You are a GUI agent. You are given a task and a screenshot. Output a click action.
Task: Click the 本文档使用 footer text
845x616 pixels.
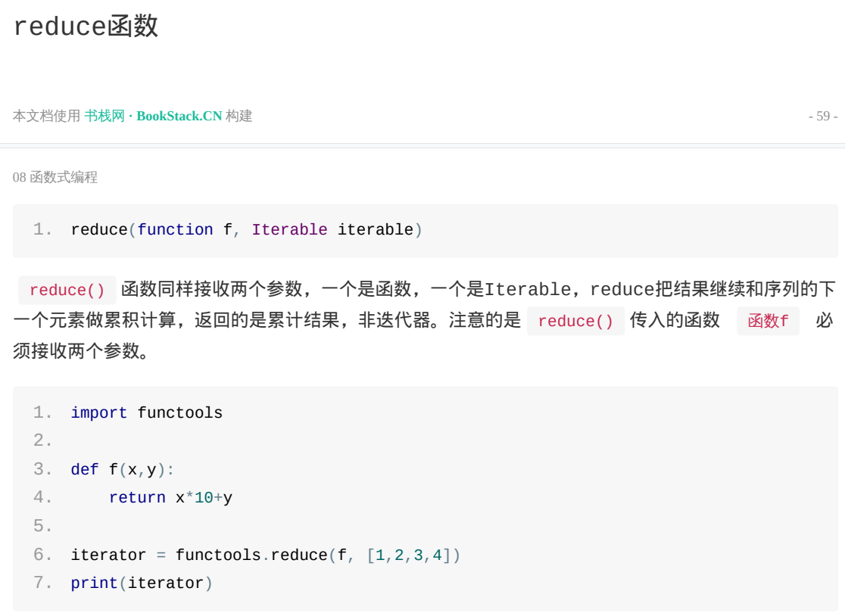pos(46,116)
